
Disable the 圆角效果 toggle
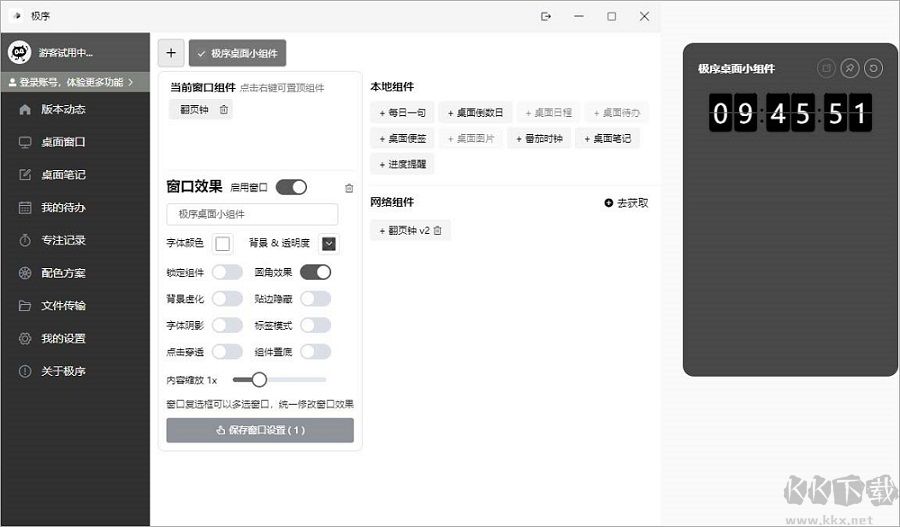[315, 272]
